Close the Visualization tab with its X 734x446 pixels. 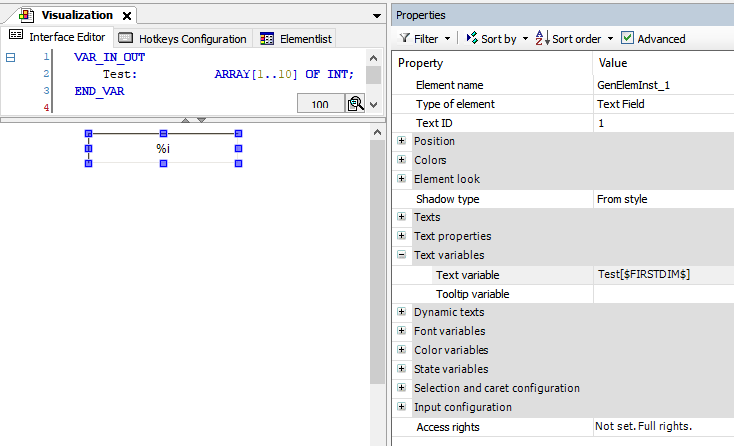[x=126, y=15]
